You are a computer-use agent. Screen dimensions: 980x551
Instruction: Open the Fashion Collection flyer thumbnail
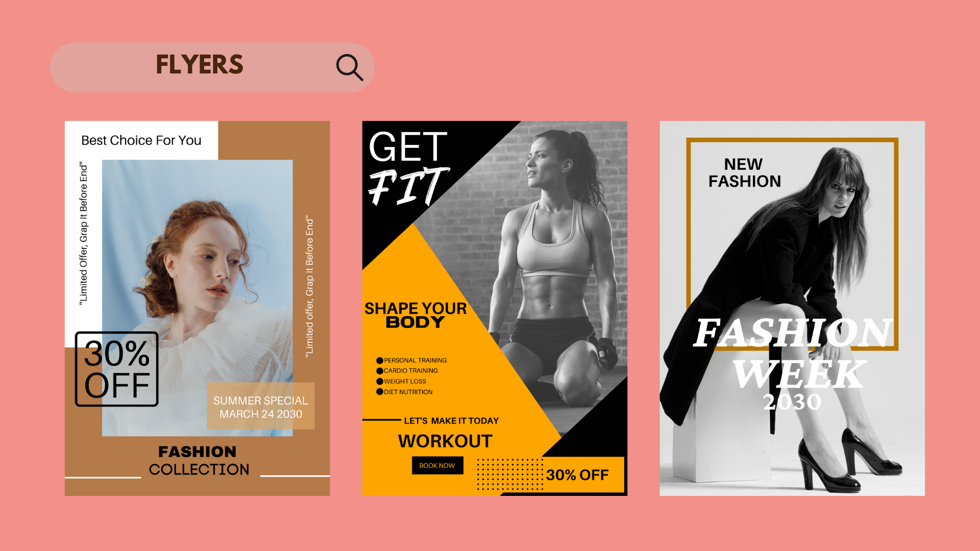point(197,308)
